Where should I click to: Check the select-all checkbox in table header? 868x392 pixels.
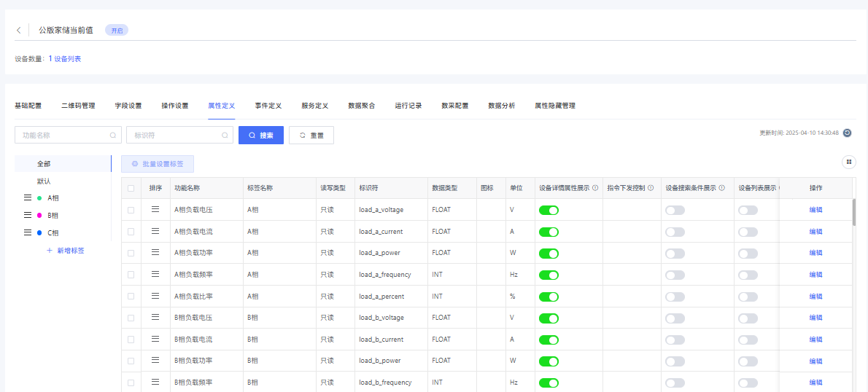coord(131,188)
